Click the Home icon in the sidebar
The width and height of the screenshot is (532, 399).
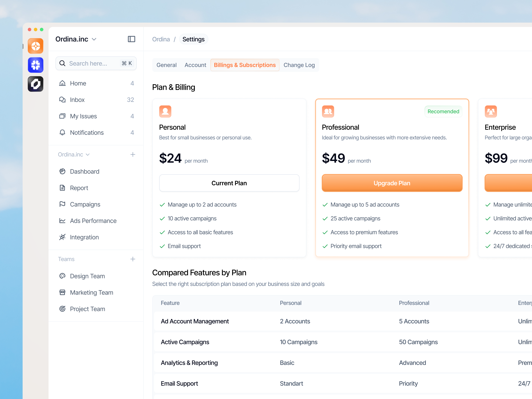[62, 83]
